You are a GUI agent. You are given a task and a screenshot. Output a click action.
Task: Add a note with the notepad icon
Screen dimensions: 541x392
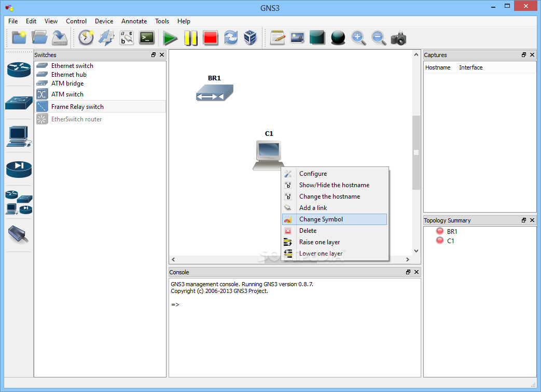tap(278, 37)
